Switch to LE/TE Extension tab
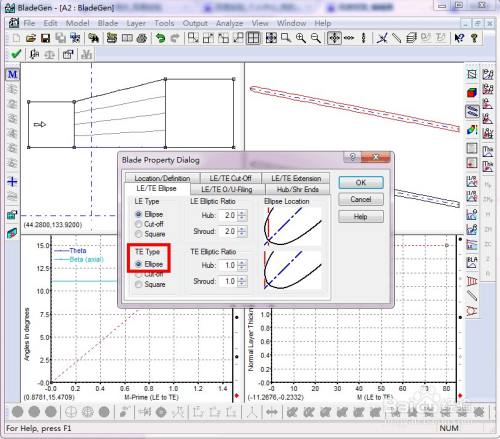Image resolution: width=500 pixels, height=439 pixels. pyautogui.click(x=296, y=178)
